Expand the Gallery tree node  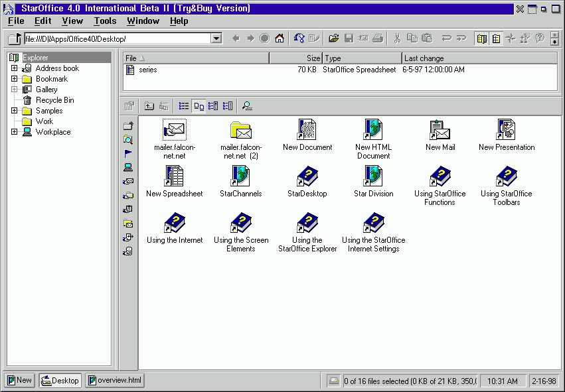click(14, 90)
